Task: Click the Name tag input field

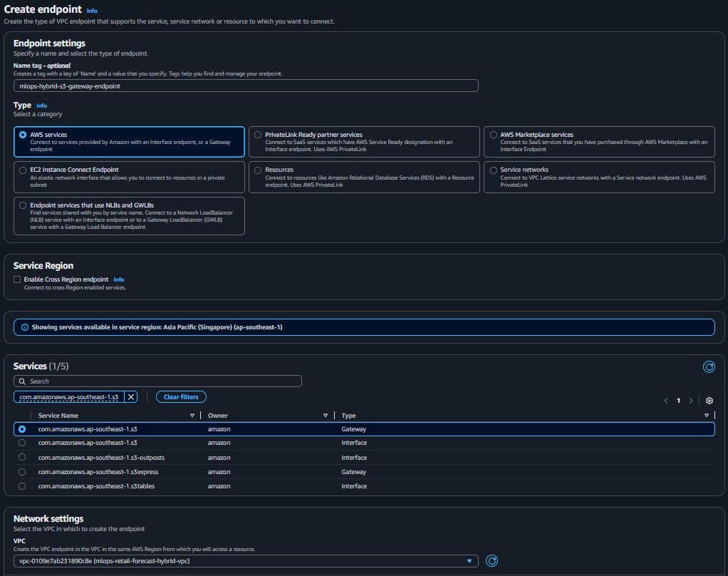Action: tap(246, 85)
